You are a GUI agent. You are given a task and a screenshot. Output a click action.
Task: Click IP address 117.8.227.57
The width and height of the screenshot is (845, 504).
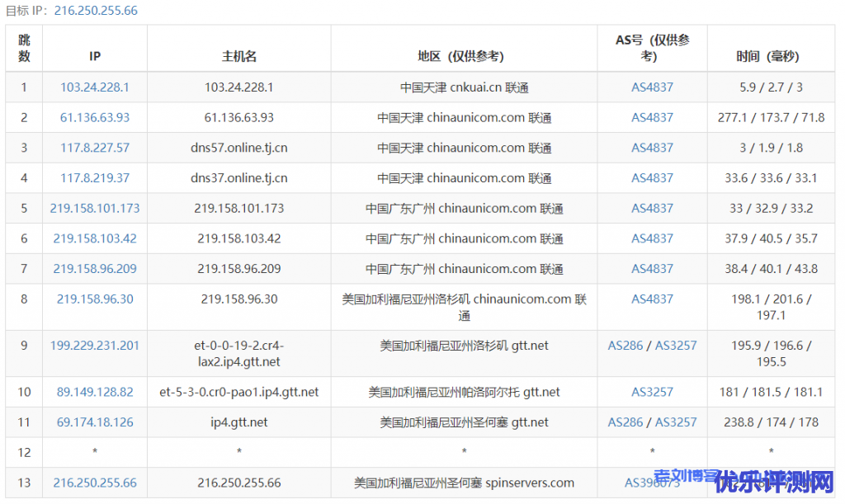coord(95,148)
